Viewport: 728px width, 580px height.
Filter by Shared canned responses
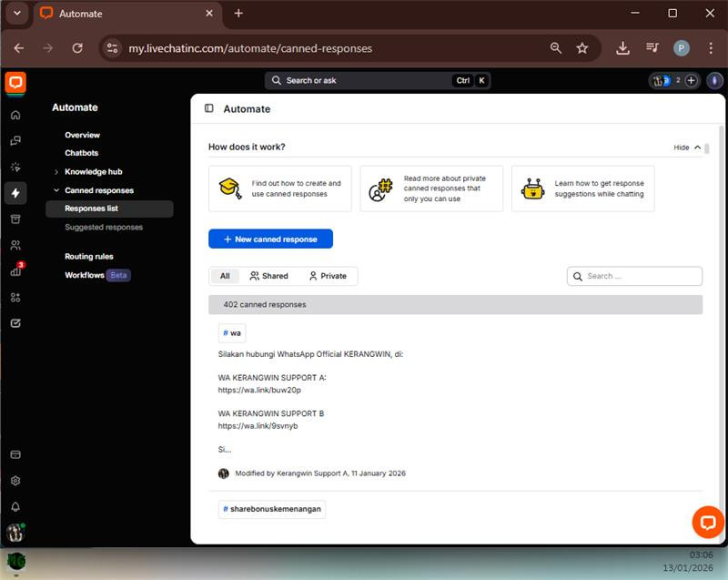coord(268,276)
